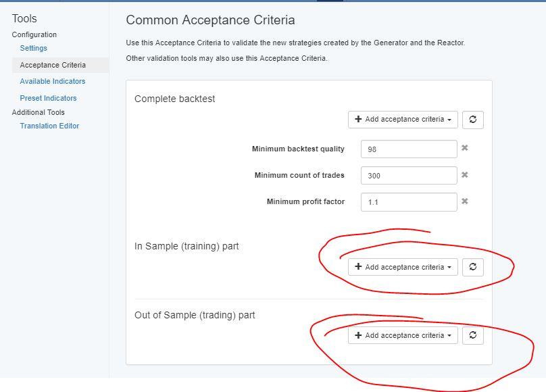Viewport: 546px width, 392px height.
Task: Open the Settings configuration page
Action: click(33, 48)
